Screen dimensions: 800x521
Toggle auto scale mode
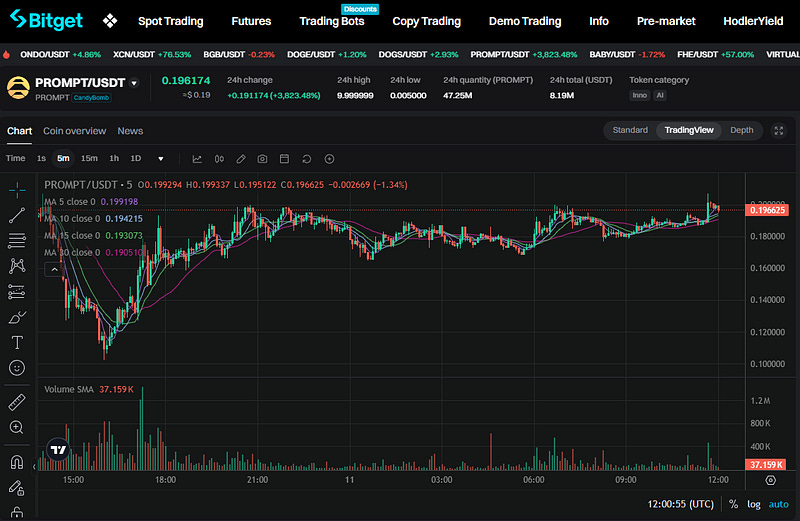pyautogui.click(x=779, y=504)
